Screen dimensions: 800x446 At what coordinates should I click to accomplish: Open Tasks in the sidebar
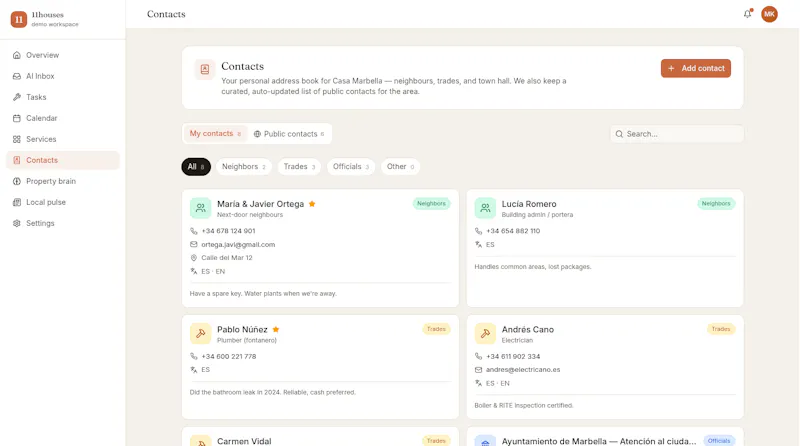(63, 97)
